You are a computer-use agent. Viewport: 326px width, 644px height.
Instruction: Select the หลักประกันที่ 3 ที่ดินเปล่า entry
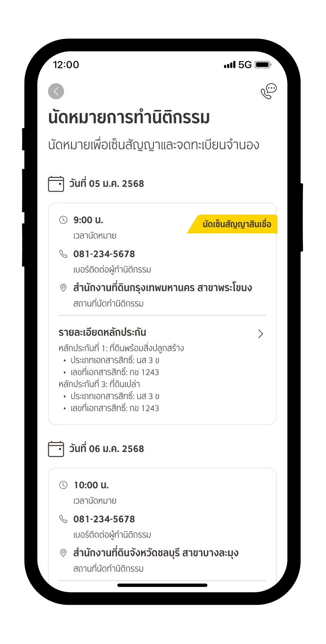pos(99,384)
